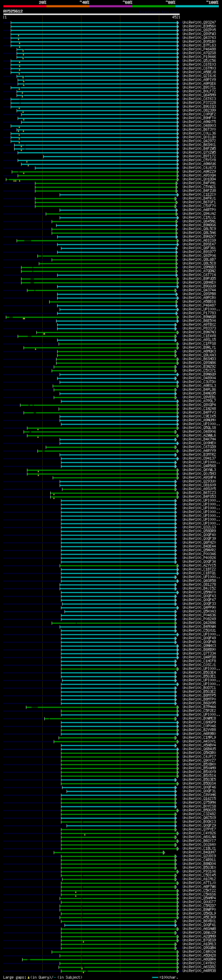Open hit UniRef100_B3H560
222x980 pixels.
(x=199, y=26)
